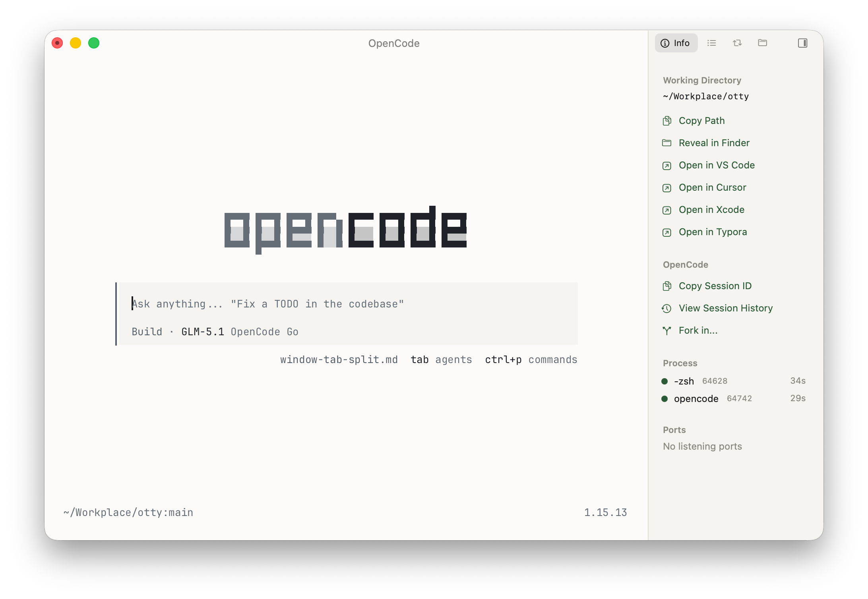Click the OpenCode window title
868x599 pixels.
tap(394, 43)
